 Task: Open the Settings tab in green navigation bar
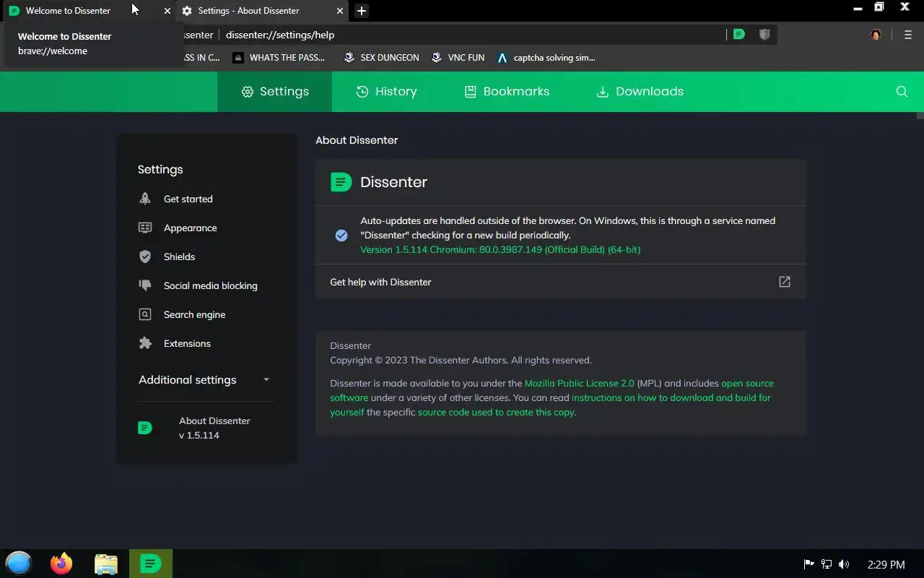pos(274,92)
